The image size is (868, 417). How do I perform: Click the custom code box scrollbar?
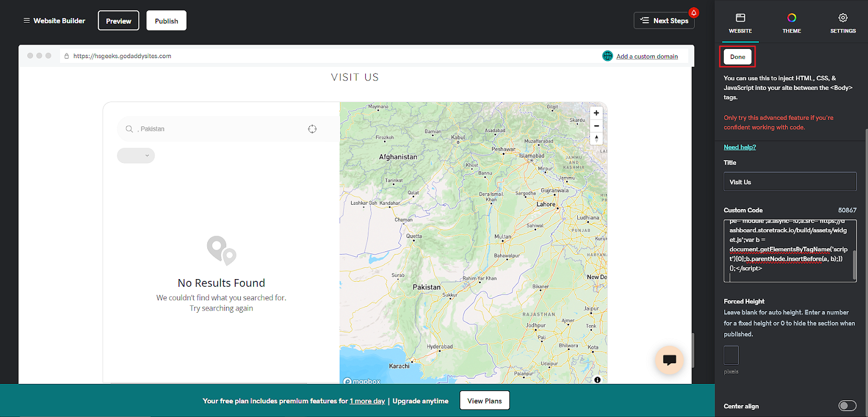[x=854, y=264]
